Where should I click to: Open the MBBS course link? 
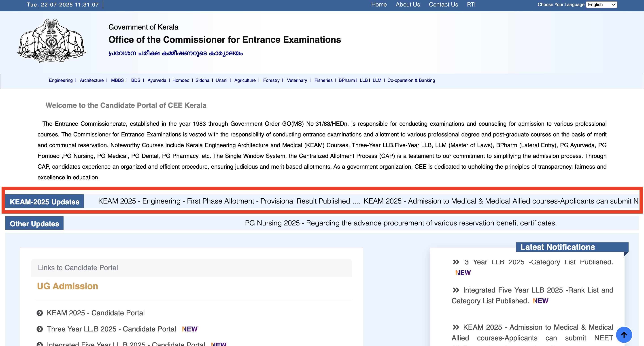tap(117, 80)
